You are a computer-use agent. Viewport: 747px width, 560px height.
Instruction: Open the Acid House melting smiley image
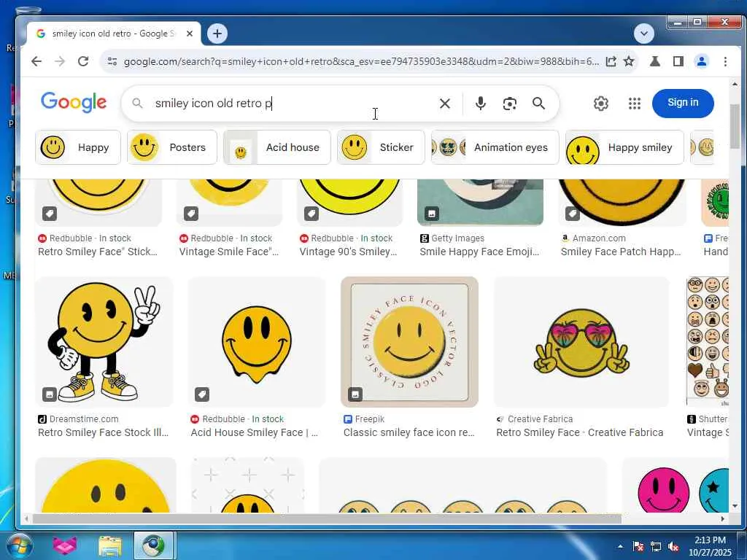click(257, 342)
